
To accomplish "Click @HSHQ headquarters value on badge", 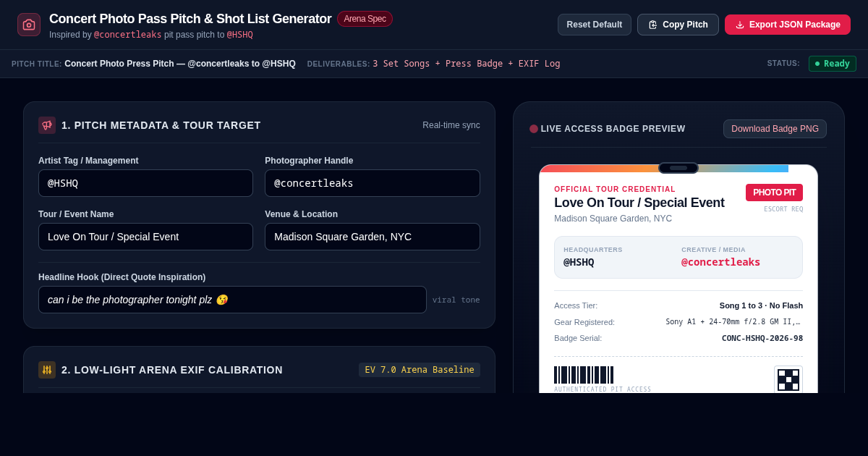I will [x=579, y=262].
